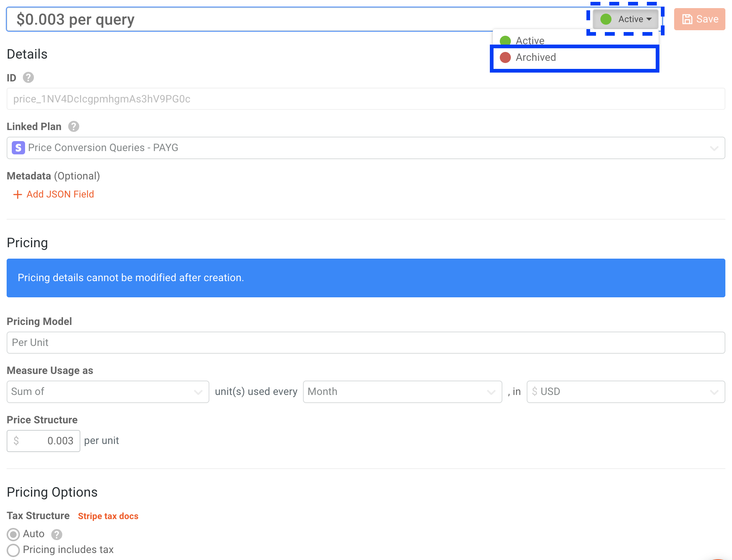Open the Stripe tax docs link

click(x=108, y=516)
